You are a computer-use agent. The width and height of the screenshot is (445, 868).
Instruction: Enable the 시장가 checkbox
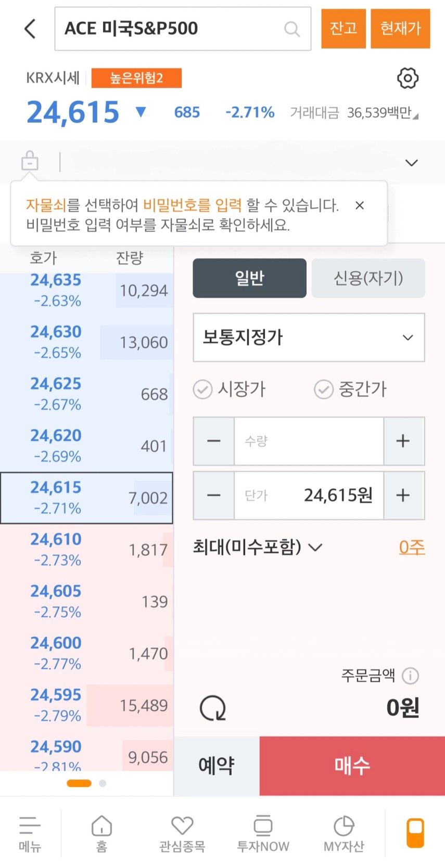click(203, 389)
